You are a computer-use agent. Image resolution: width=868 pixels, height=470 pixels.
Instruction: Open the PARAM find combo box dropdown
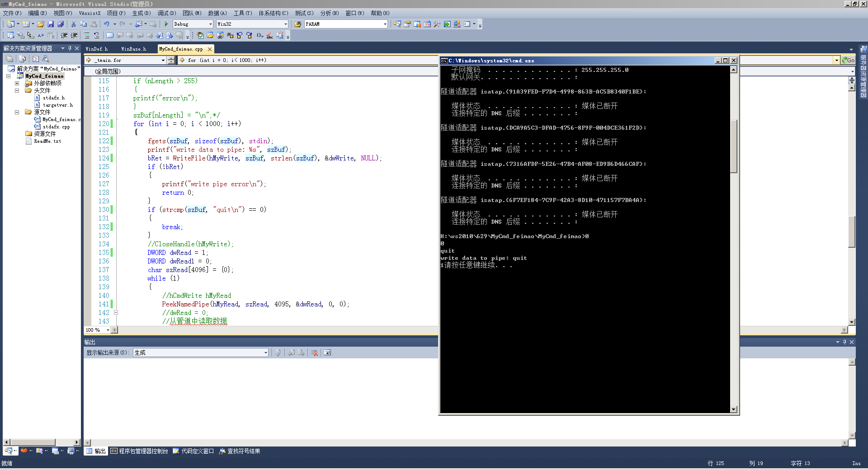[385, 24]
